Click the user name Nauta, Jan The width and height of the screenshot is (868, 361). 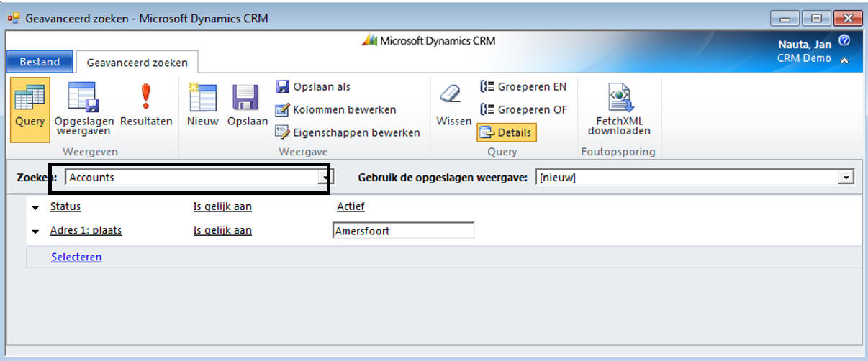804,45
